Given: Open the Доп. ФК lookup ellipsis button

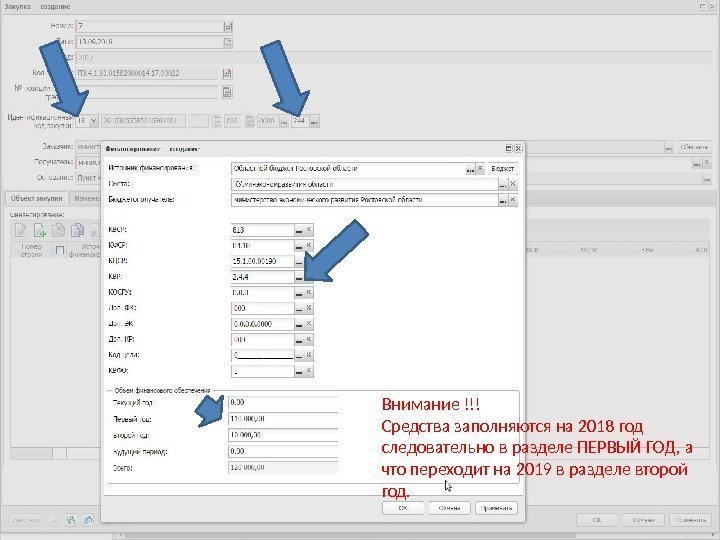Looking at the screenshot, I should coord(299,309).
